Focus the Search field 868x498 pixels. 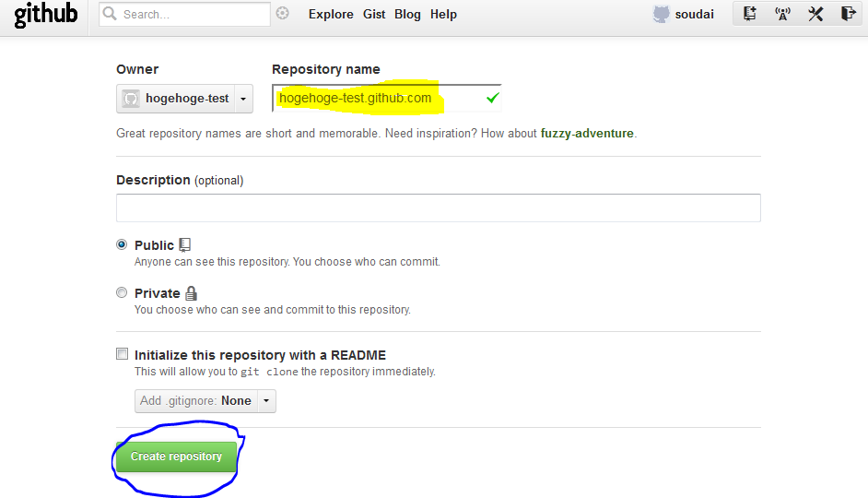[x=185, y=14]
